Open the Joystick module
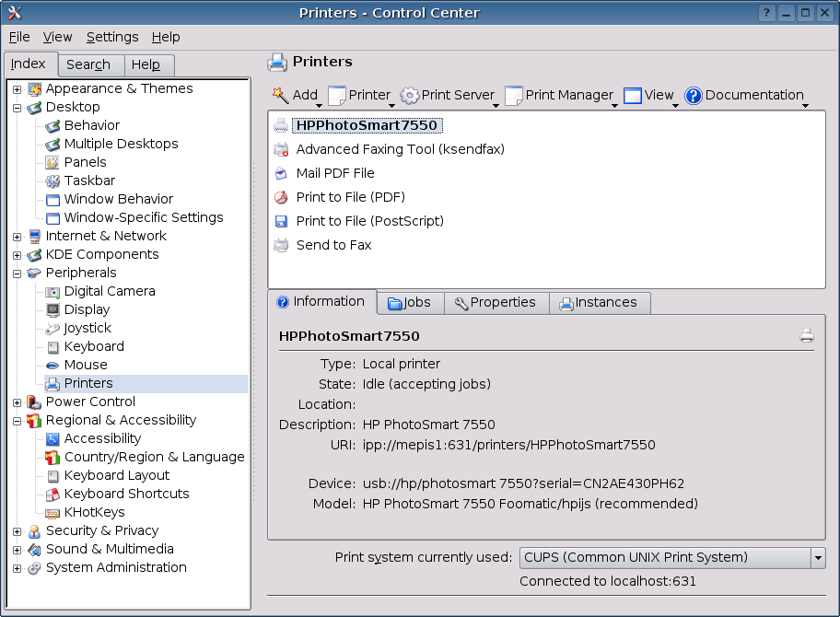The height and width of the screenshot is (617, 840). click(x=87, y=328)
